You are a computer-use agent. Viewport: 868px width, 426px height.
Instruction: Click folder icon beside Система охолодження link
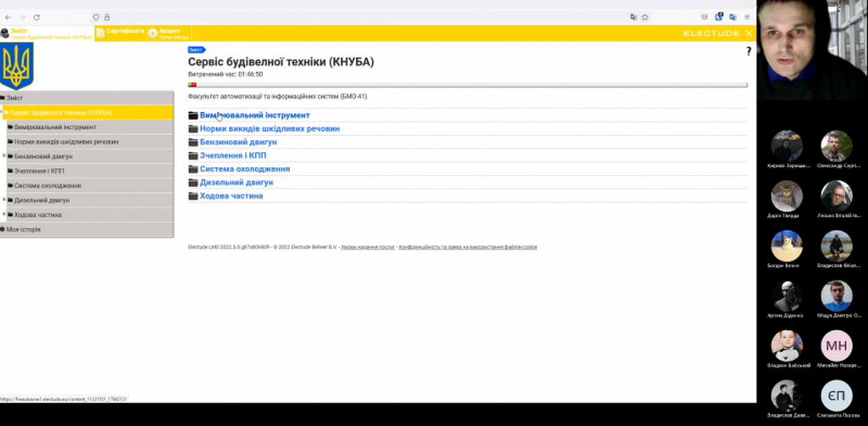pos(192,169)
